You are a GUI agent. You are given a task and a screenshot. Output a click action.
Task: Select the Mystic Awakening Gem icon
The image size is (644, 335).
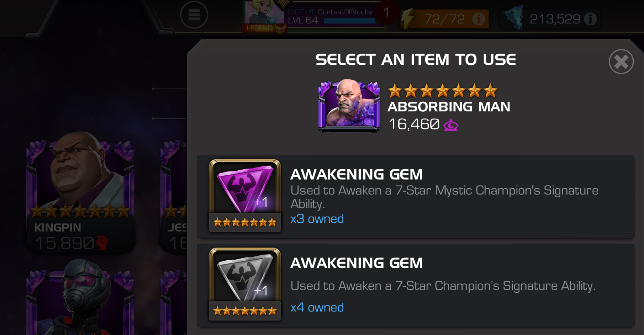pyautogui.click(x=245, y=196)
